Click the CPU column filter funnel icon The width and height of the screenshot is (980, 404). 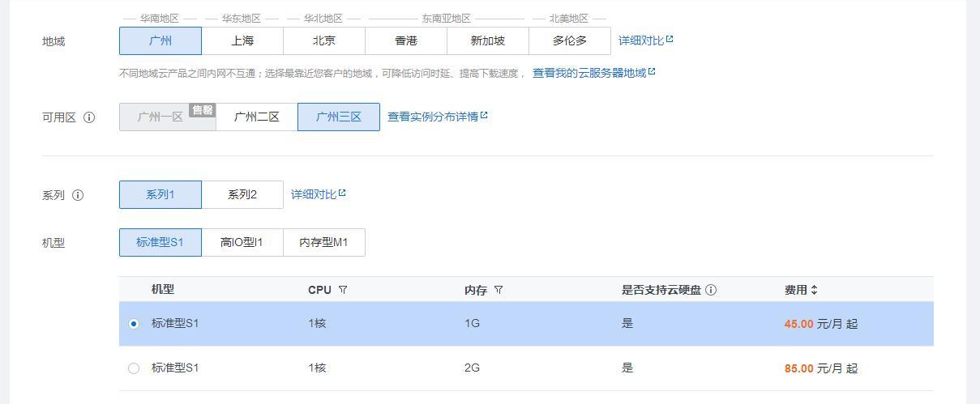343,290
